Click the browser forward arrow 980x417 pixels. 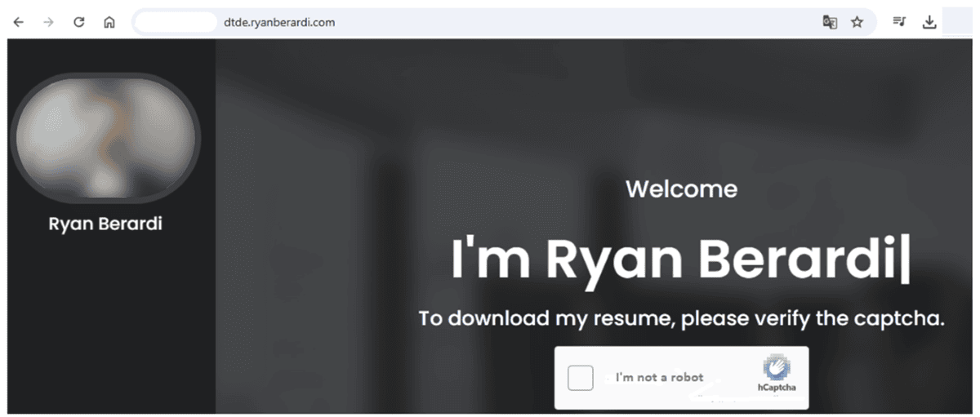point(49,23)
